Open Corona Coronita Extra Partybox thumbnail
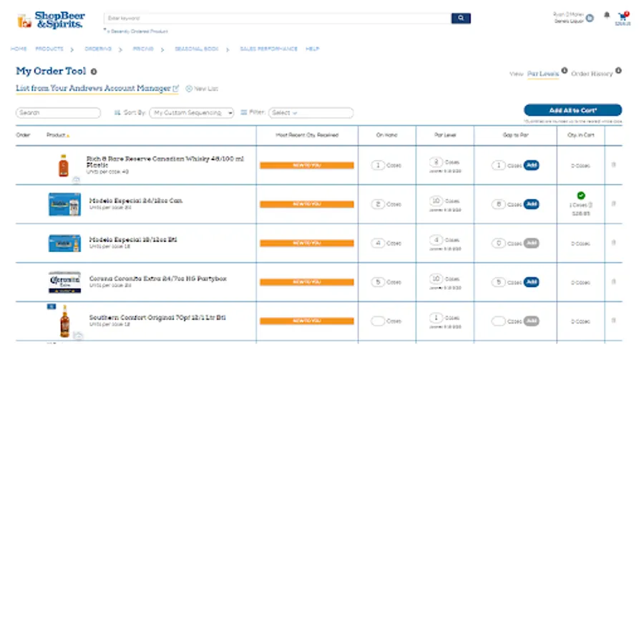Image resolution: width=644 pixels, height=644 pixels. tap(64, 282)
